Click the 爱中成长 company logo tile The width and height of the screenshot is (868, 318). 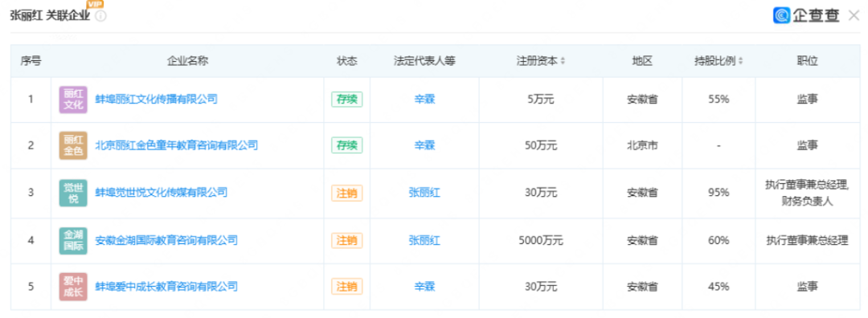pos(74,287)
